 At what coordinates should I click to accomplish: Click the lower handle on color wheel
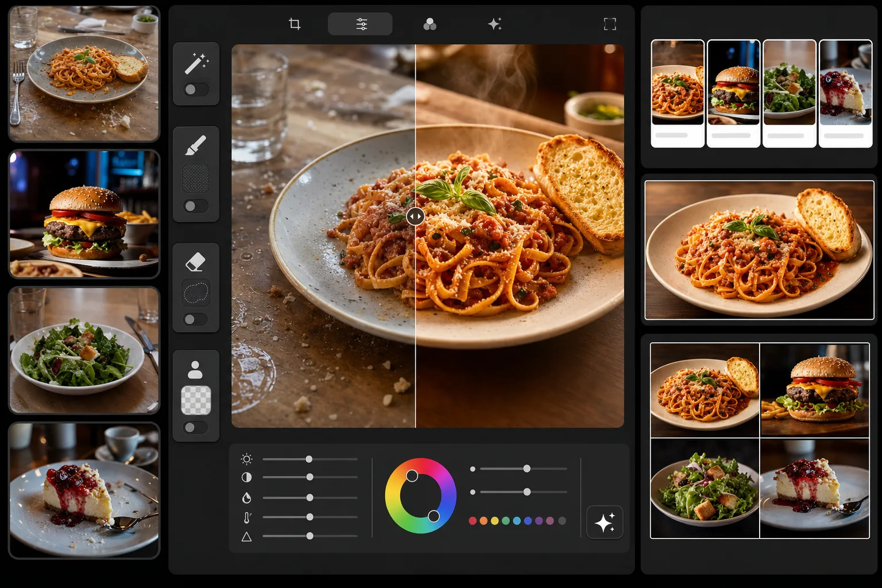[x=434, y=516]
